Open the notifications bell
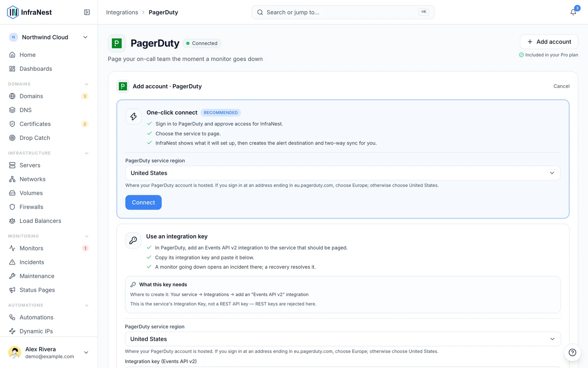588x368 pixels. click(x=573, y=12)
